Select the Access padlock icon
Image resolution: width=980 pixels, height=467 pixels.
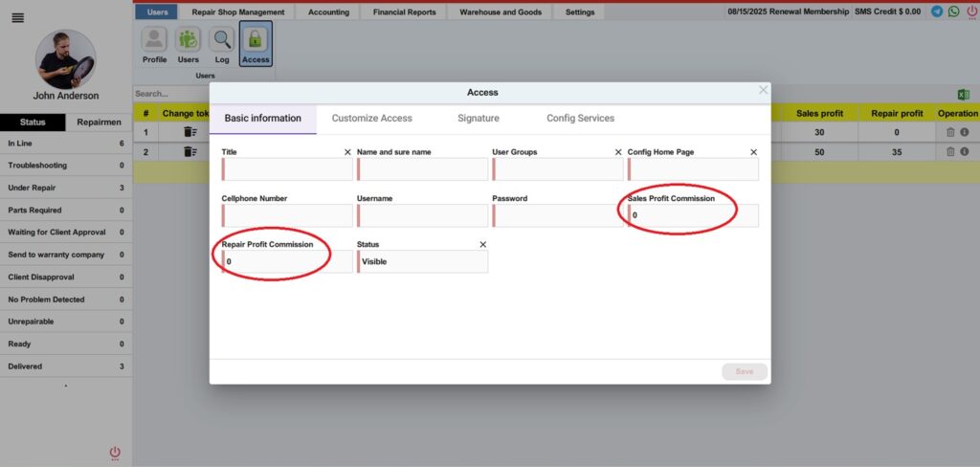pos(256,44)
